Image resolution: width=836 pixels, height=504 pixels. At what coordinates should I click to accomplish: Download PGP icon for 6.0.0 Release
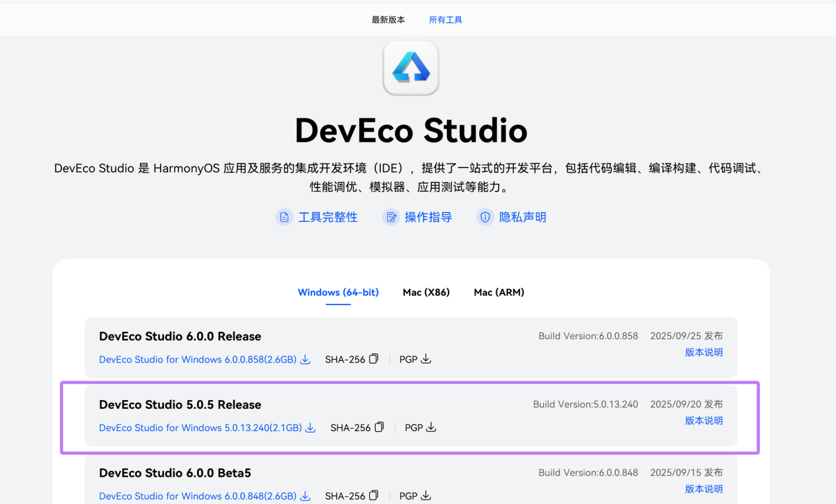pyautogui.click(x=426, y=359)
